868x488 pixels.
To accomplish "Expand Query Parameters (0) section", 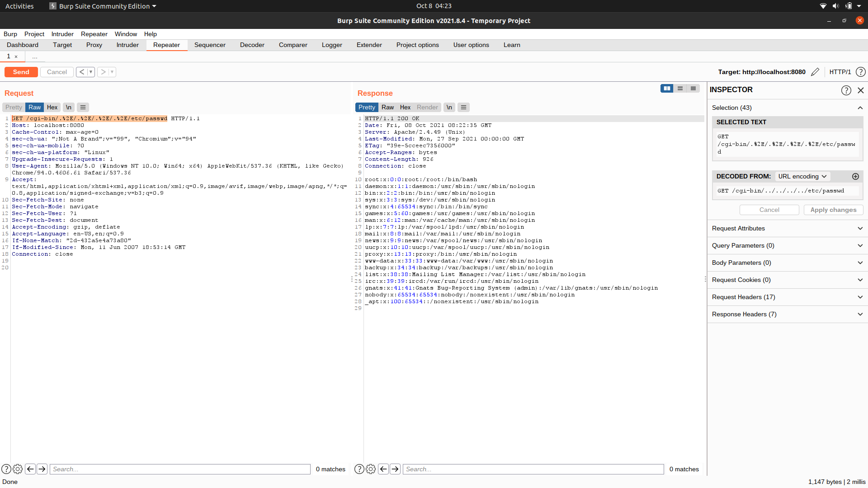I will click(788, 245).
